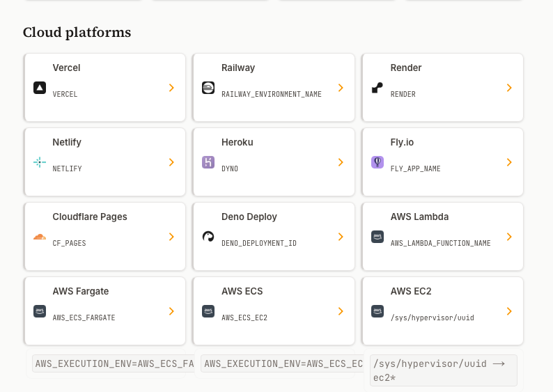Open the AWS ECS card title

tap(242, 291)
